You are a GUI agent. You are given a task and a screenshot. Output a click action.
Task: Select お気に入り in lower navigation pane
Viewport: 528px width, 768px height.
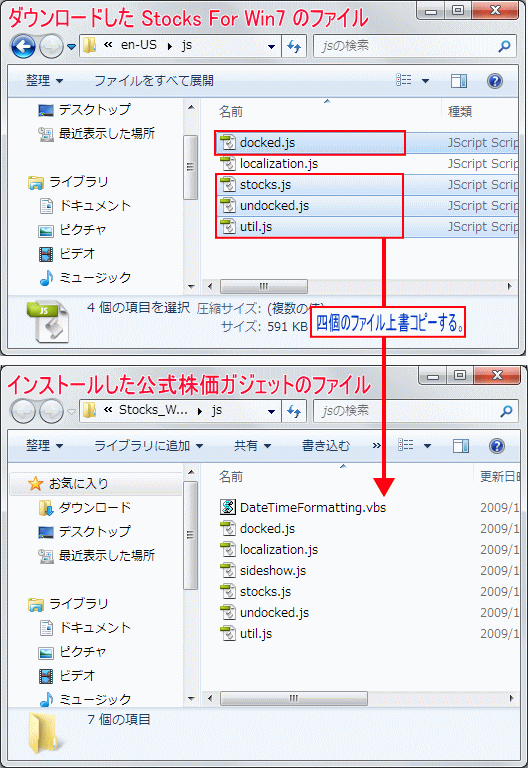pyautogui.click(x=68, y=484)
